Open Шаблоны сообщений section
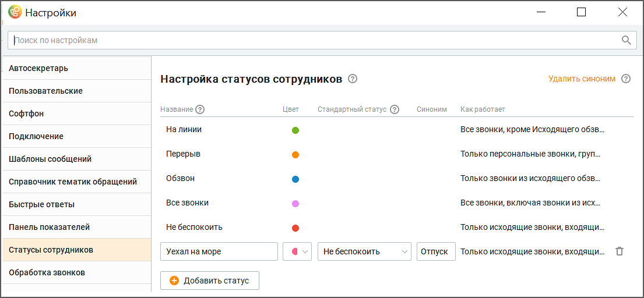644x298 pixels. coord(77,159)
